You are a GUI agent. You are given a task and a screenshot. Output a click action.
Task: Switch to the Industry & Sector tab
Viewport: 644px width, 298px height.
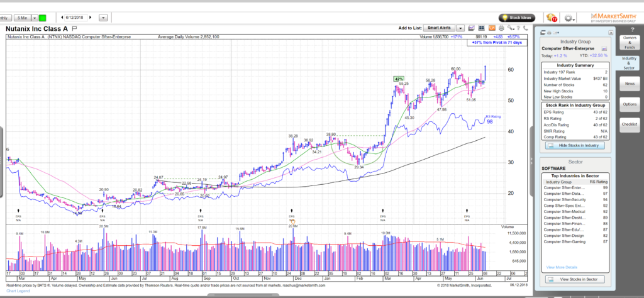(628, 63)
